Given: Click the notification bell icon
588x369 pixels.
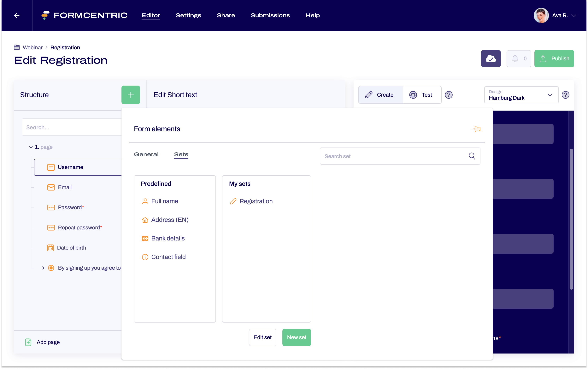Looking at the screenshot, I should [x=514, y=58].
